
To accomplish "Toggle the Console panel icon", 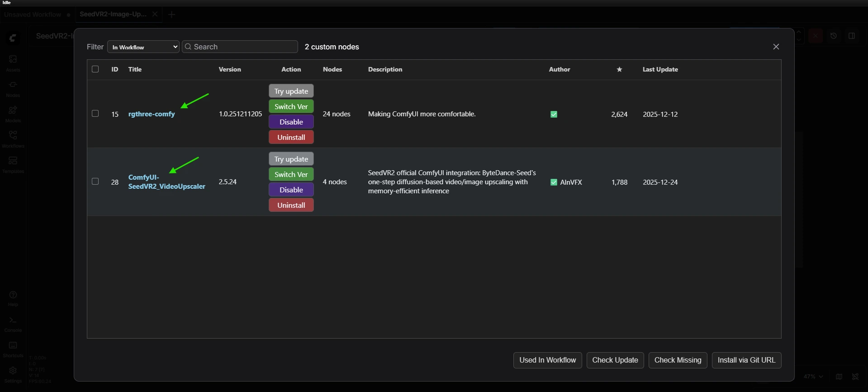I will pos(13,323).
